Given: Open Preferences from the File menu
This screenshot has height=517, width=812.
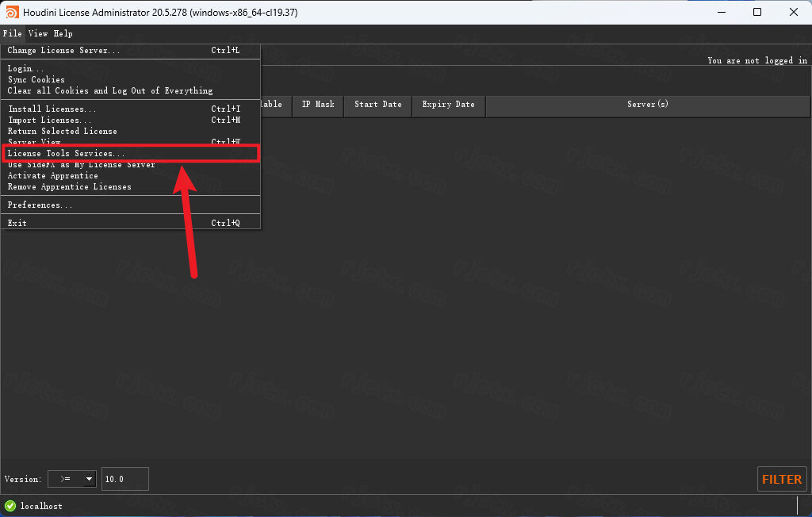Looking at the screenshot, I should point(40,205).
